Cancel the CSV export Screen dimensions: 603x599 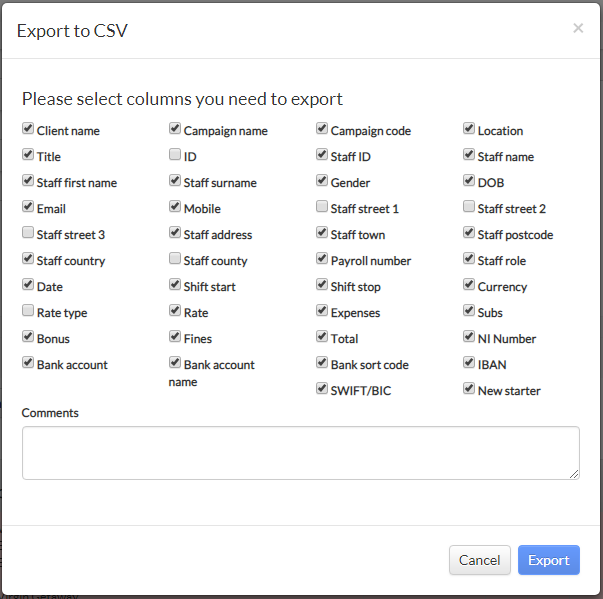pos(480,560)
